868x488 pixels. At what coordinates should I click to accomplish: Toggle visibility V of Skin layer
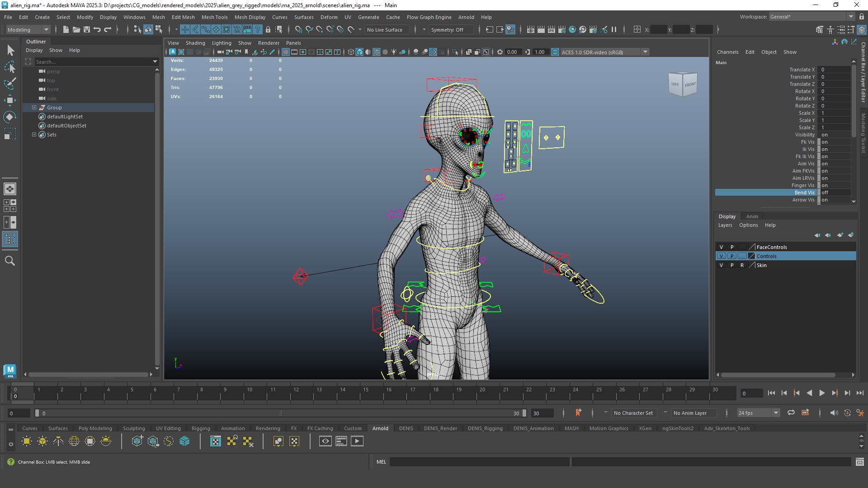coord(721,265)
